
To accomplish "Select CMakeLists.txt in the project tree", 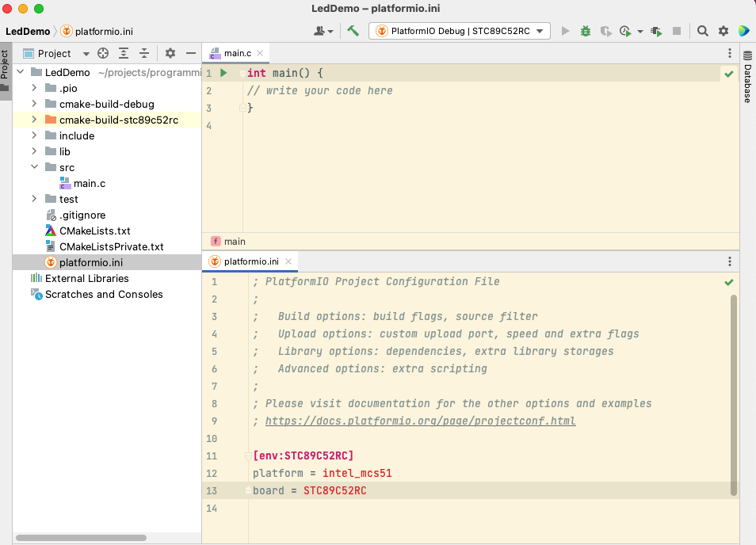I will pyautogui.click(x=94, y=231).
